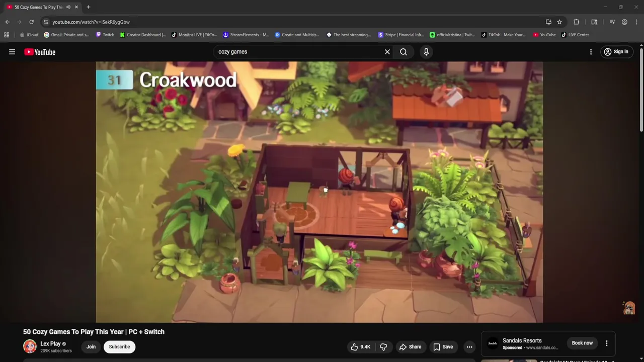Open the browser profile avatar icon
This screenshot has width=644, height=362.
pos(624,22)
